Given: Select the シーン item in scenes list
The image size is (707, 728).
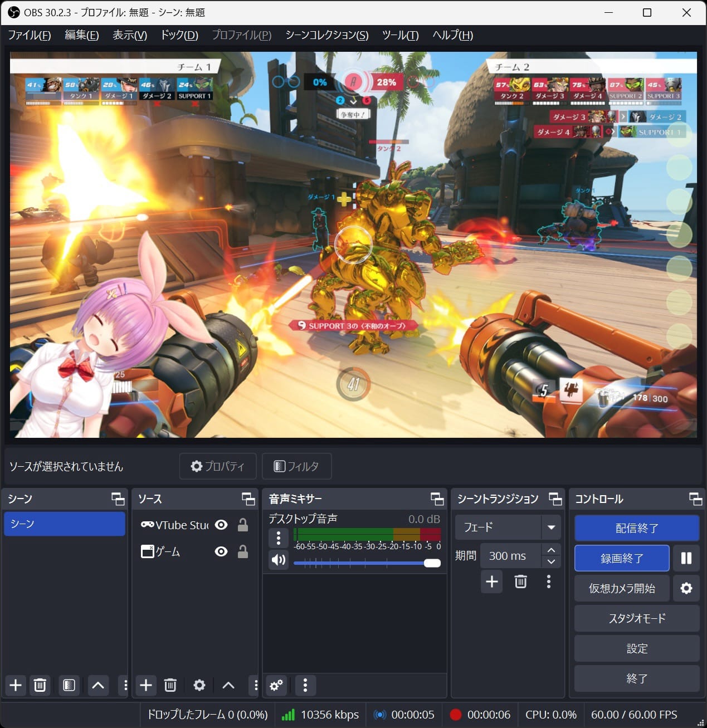Looking at the screenshot, I should (x=65, y=524).
